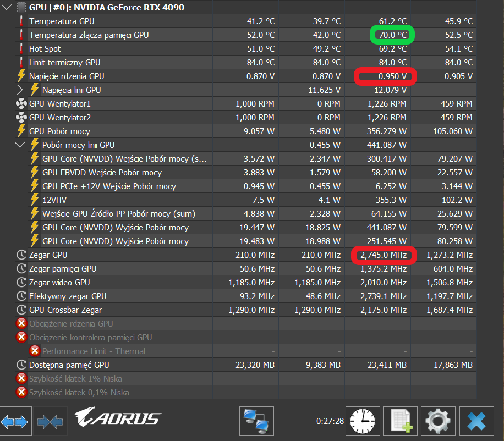Click the 70.0 °C memory junction maximum value

tap(392, 35)
